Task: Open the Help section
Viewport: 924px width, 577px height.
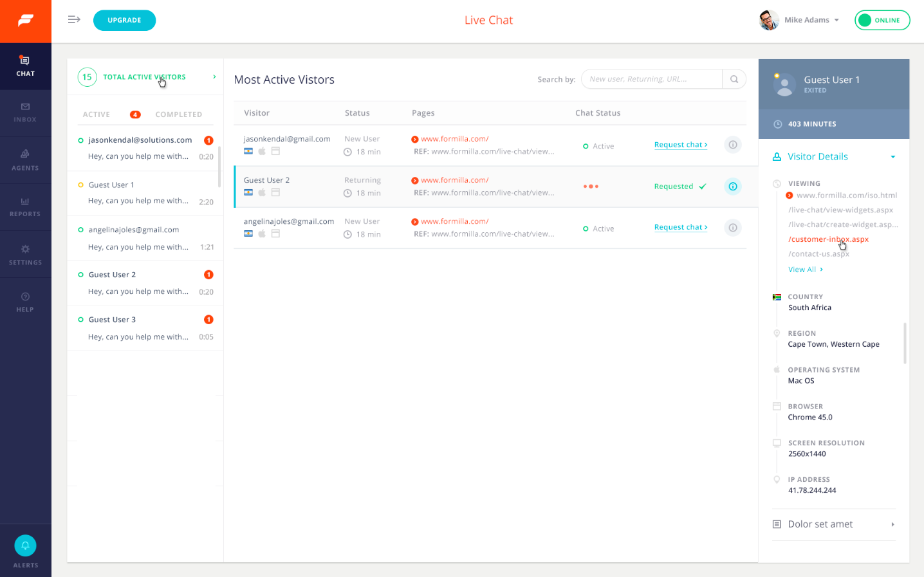Action: (x=25, y=302)
